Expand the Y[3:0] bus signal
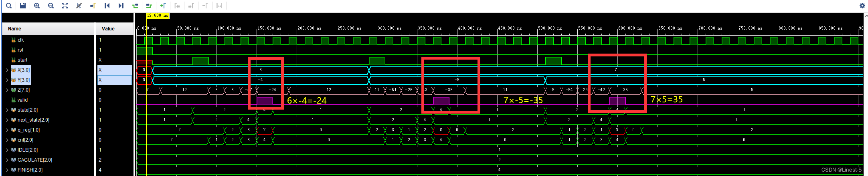 coord(7,80)
